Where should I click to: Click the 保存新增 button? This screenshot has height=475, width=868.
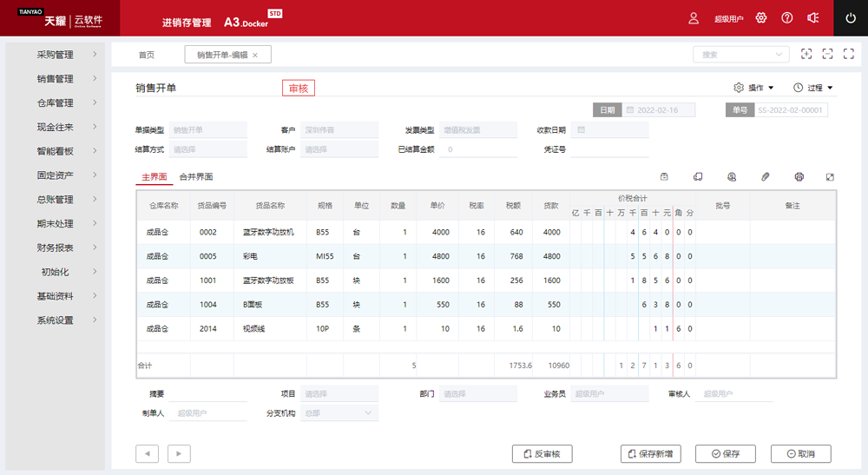(x=651, y=453)
